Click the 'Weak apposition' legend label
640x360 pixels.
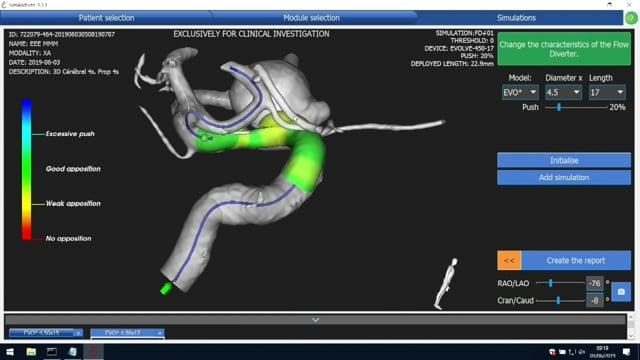73,204
